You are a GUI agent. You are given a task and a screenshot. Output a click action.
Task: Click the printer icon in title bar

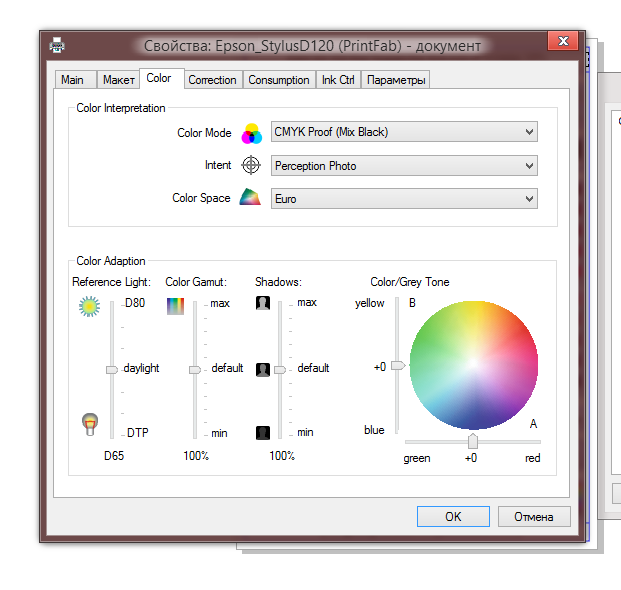pos(57,45)
